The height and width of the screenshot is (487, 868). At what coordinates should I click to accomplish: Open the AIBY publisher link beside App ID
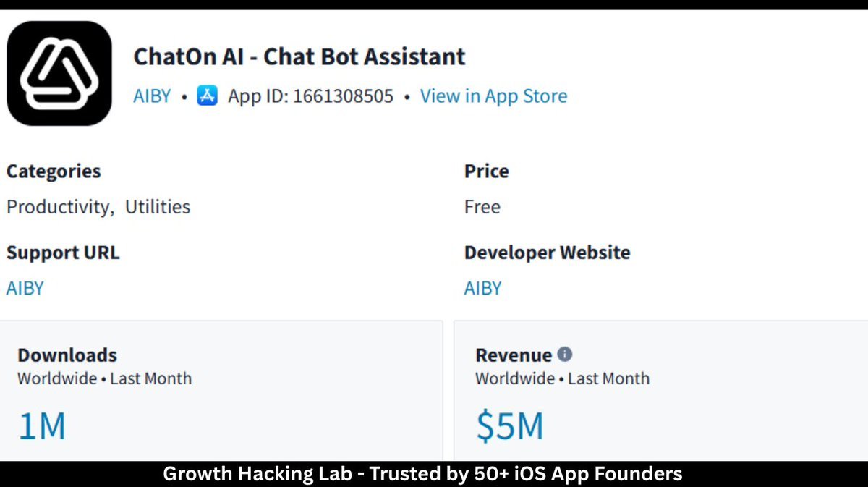[152, 96]
